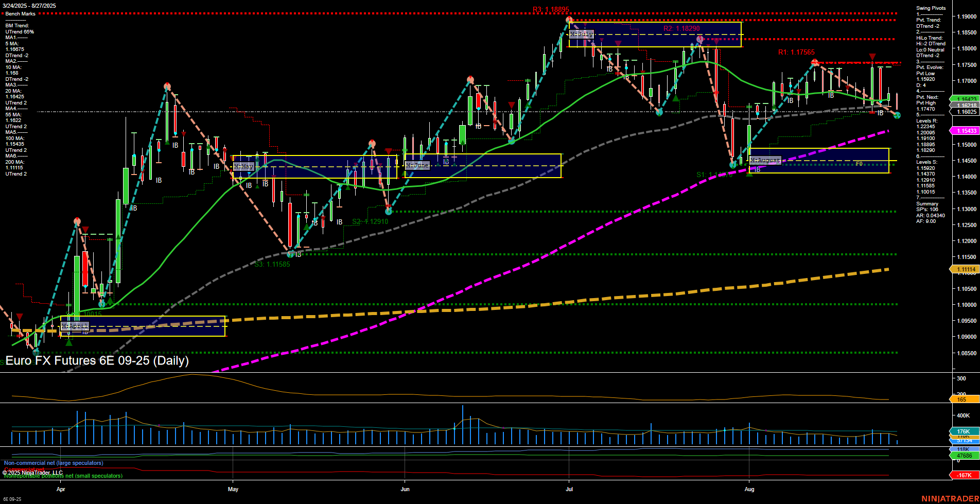
Task: Click the M-April monthly range label
Action: point(75,326)
